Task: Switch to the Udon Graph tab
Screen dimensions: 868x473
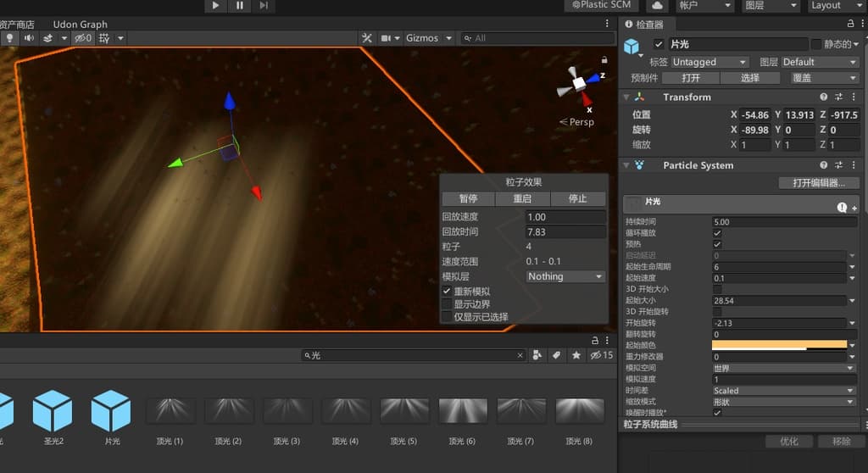Action: pyautogui.click(x=80, y=25)
